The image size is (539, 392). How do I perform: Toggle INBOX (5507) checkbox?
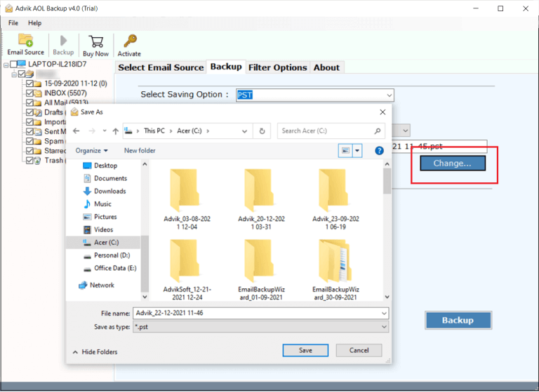click(x=29, y=93)
